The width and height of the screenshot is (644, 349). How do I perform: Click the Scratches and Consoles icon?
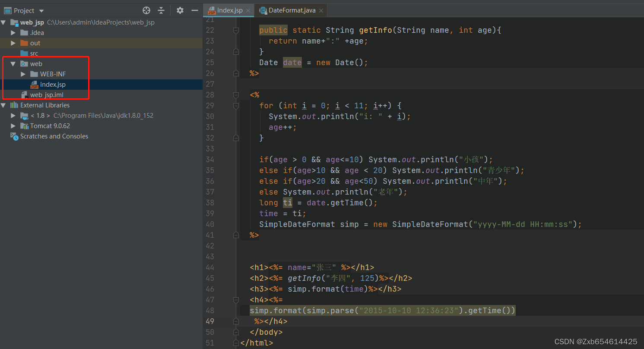click(14, 136)
